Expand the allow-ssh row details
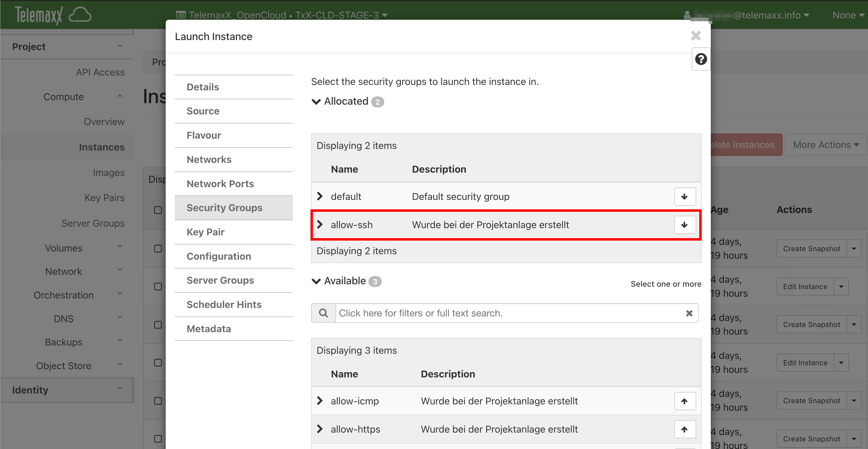Viewport: 868px width, 449px height. 320,224
